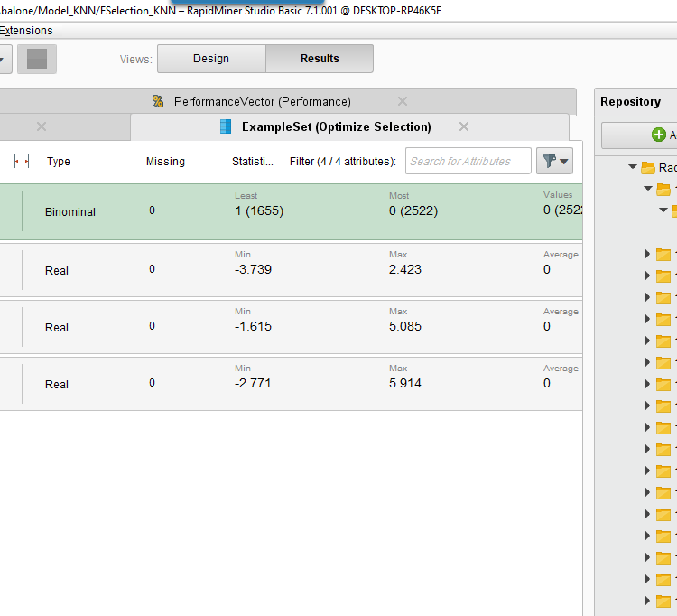Click the first collapsed folder icon
This screenshot has height=616, width=677.
pyautogui.click(x=663, y=255)
